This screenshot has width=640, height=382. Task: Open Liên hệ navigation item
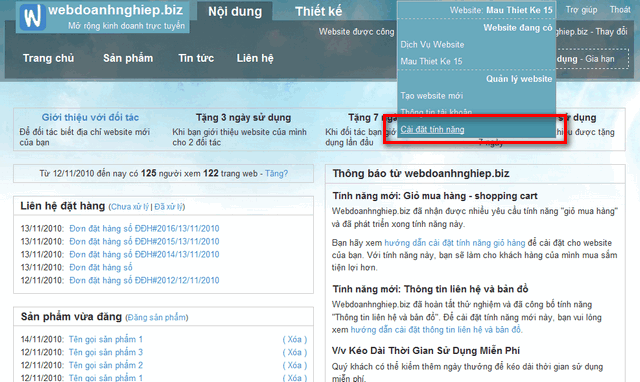click(255, 58)
